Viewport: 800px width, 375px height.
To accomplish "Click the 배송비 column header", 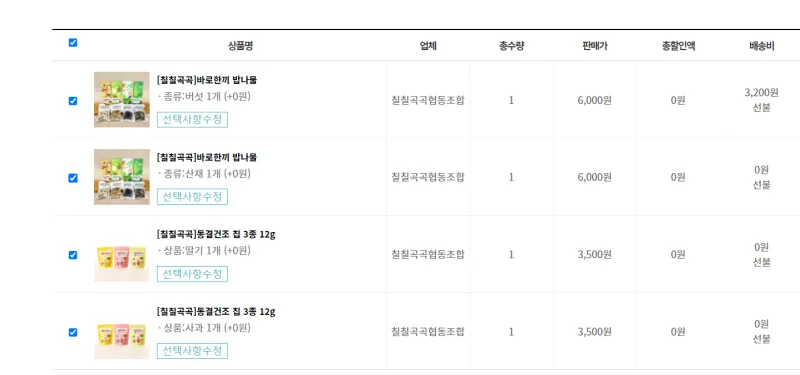I will coord(762,46).
